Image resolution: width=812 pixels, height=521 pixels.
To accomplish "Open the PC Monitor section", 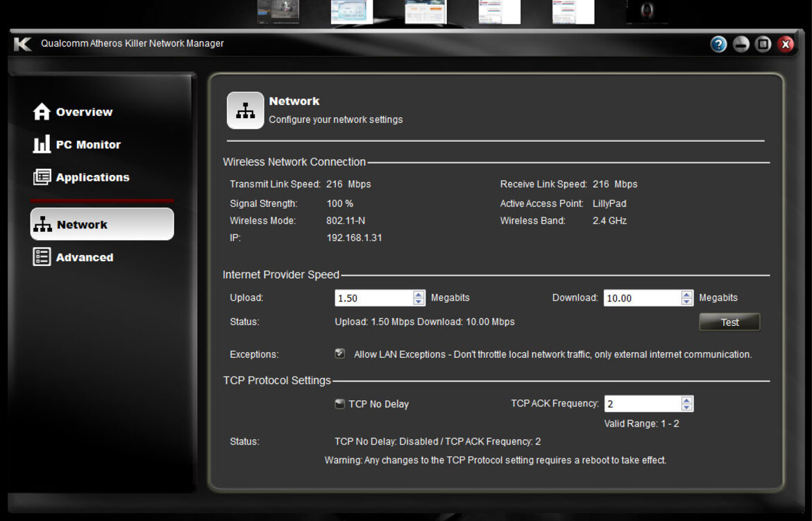I will click(76, 144).
